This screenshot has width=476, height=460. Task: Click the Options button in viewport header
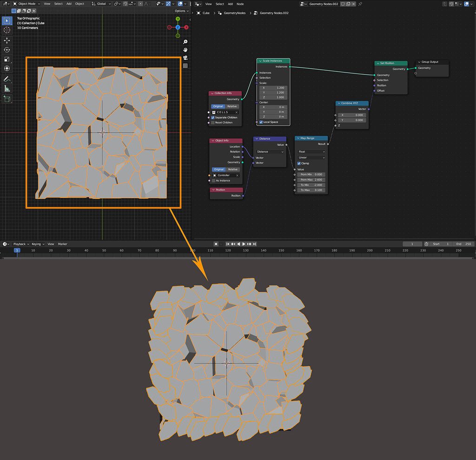click(x=181, y=11)
